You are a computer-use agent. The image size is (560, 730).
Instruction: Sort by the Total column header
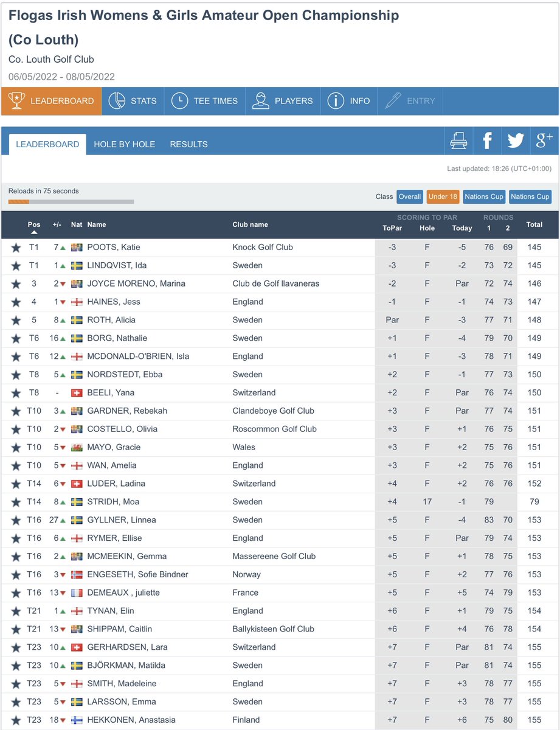[534, 225]
